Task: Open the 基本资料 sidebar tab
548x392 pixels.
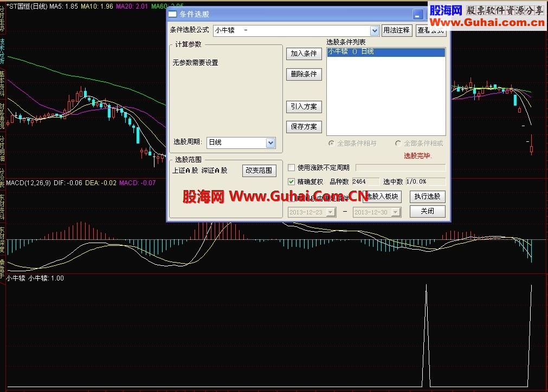Action: click(2, 84)
